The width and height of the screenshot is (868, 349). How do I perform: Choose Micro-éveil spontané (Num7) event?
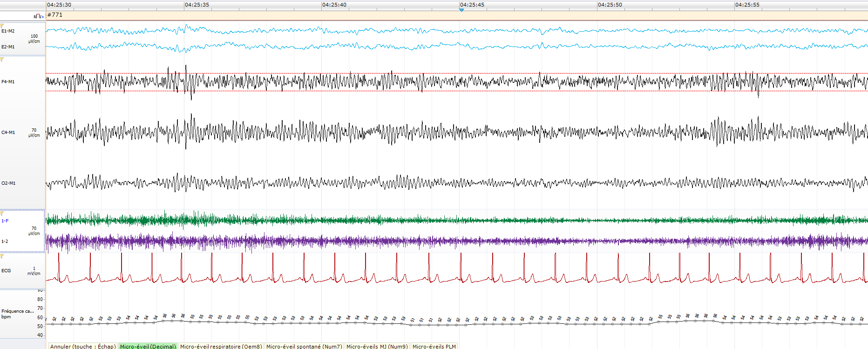[x=304, y=346]
